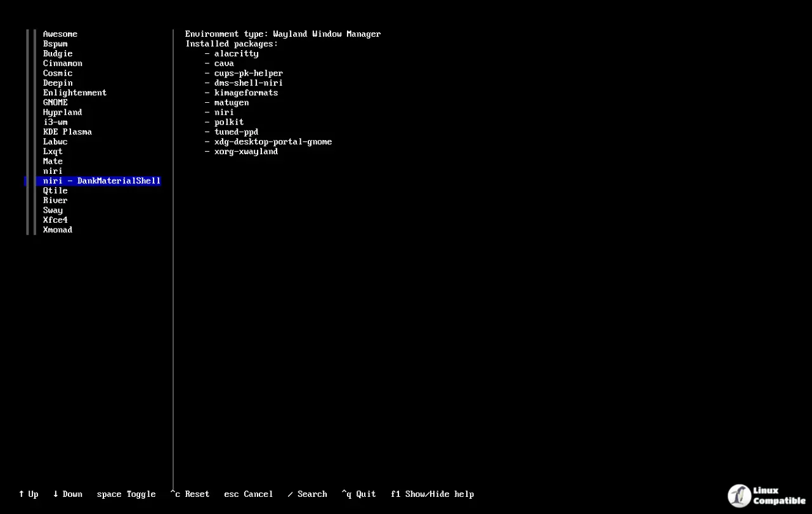Select the Bspwm entry
The height and width of the screenshot is (514, 812).
55,44
